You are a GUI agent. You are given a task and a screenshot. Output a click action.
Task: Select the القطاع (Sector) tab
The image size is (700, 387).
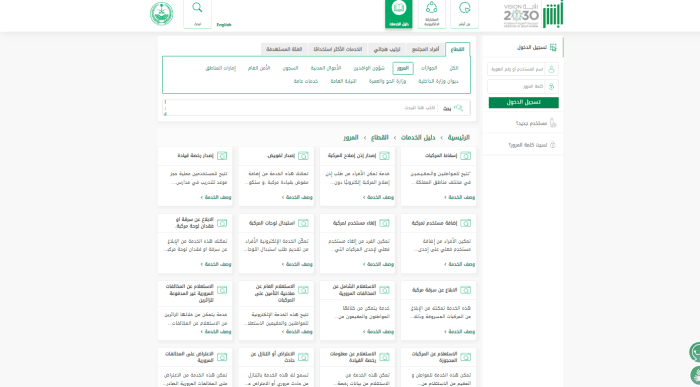click(x=458, y=49)
